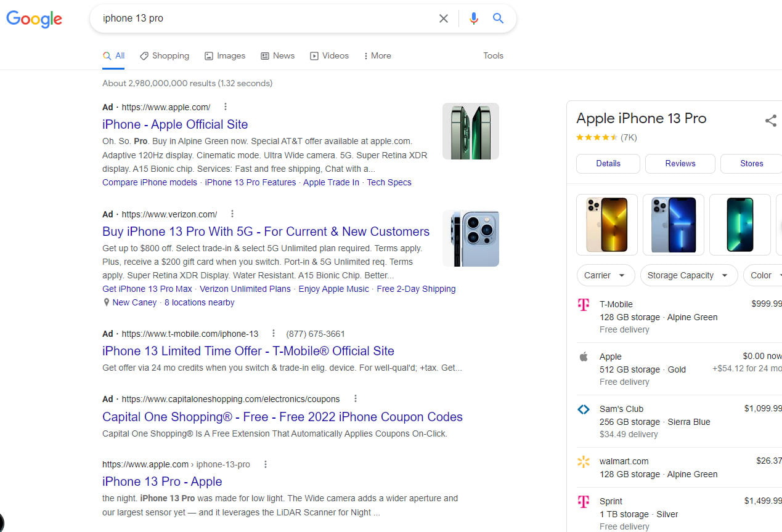Click the star rating of the product
Image resolution: width=782 pixels, height=532 pixels.
click(597, 137)
